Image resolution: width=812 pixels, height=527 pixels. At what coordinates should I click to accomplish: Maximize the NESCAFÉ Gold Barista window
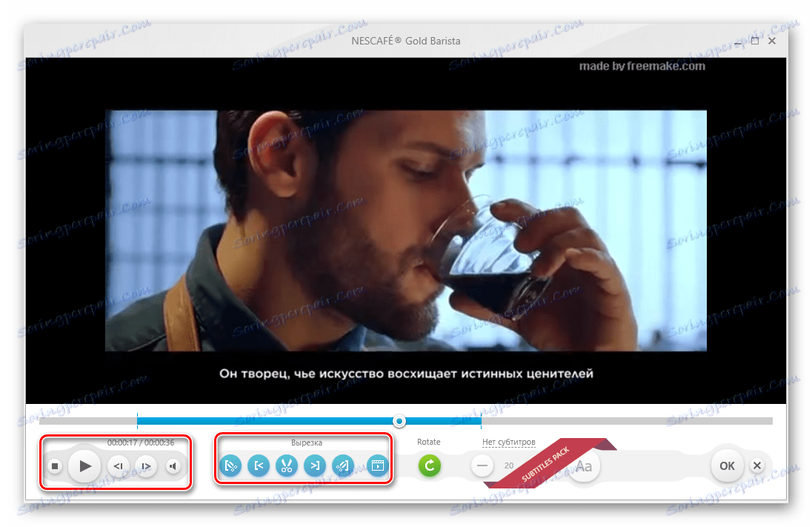click(754, 41)
